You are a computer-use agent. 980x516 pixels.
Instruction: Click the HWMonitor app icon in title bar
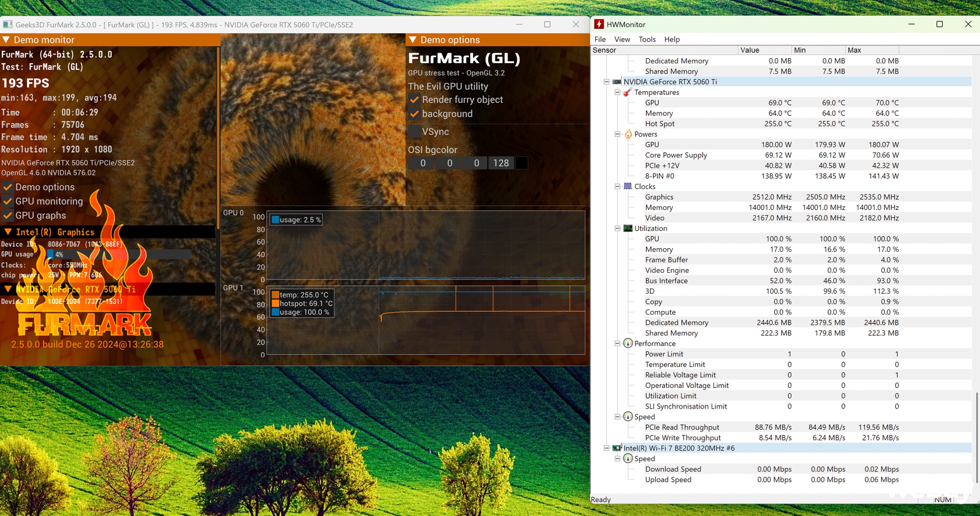coord(599,24)
